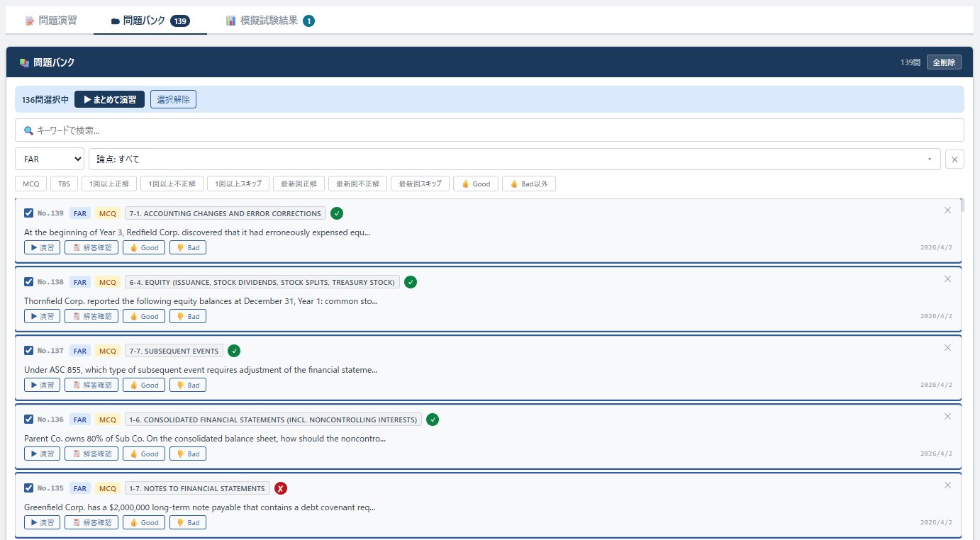The image size is (980, 540).
Task: Toggle the 最新回不正解 filter chip
Action: click(357, 184)
